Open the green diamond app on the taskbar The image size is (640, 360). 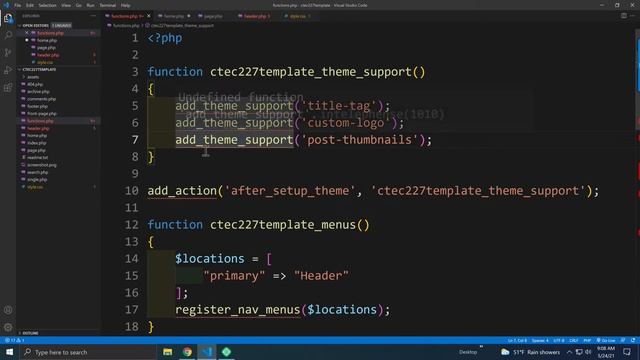tap(227, 352)
